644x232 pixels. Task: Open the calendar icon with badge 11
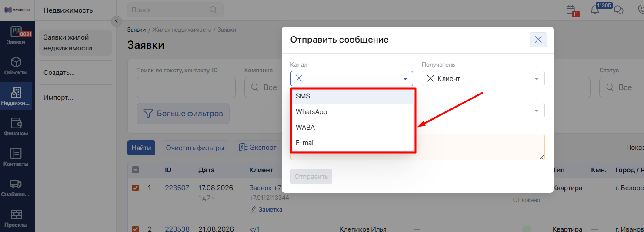[572, 10]
